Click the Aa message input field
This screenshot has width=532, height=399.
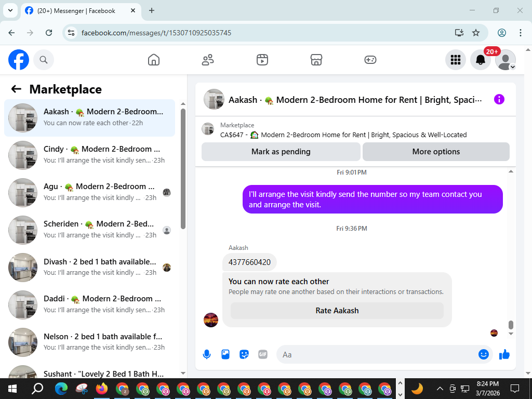tap(377, 354)
